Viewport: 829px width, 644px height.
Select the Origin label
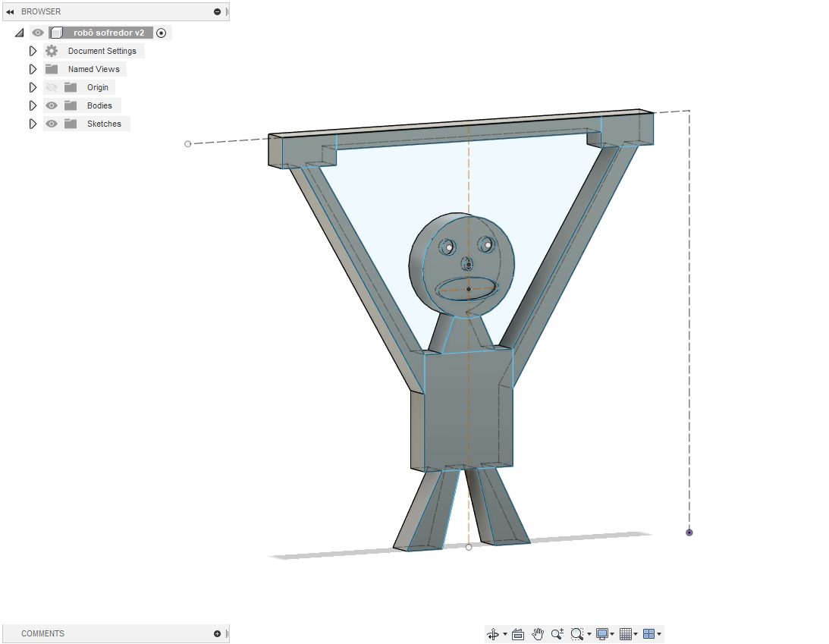tap(98, 87)
